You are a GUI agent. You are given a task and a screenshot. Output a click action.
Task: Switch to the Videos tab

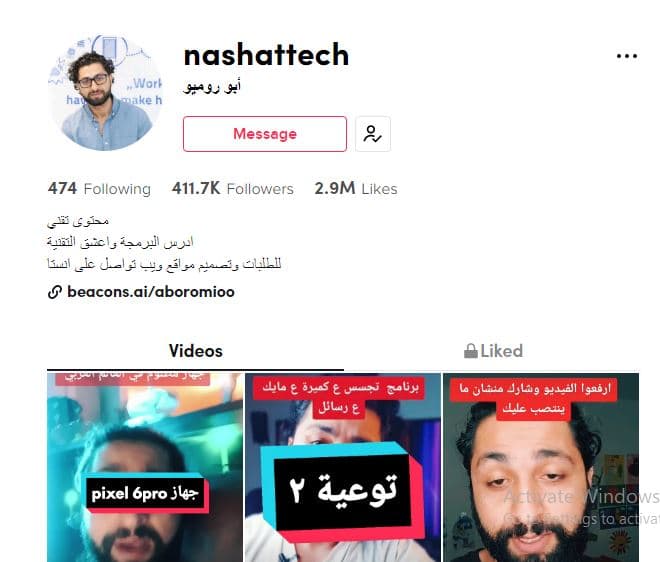[195, 351]
